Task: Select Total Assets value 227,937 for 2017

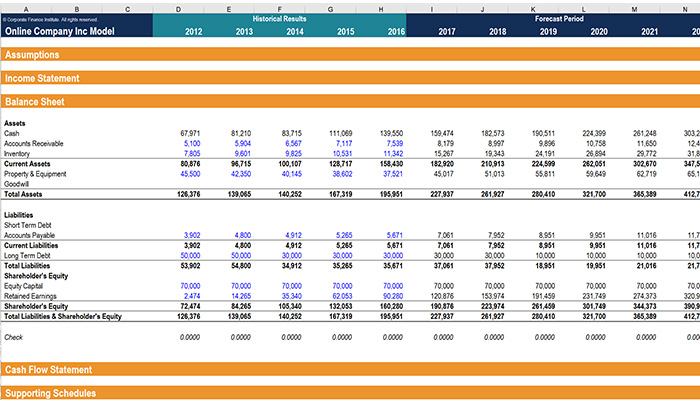Action: 442,194
